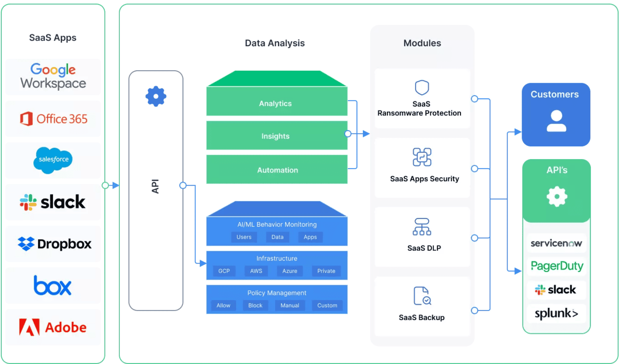The width and height of the screenshot is (621, 364).
Task: Choose the Allow policy chip
Action: click(x=224, y=306)
